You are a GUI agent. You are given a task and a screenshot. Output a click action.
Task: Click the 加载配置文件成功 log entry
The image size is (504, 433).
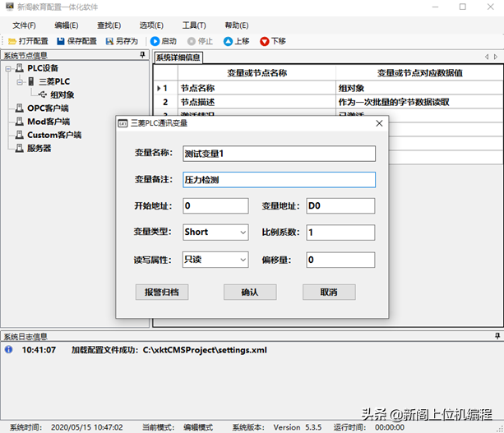169,350
